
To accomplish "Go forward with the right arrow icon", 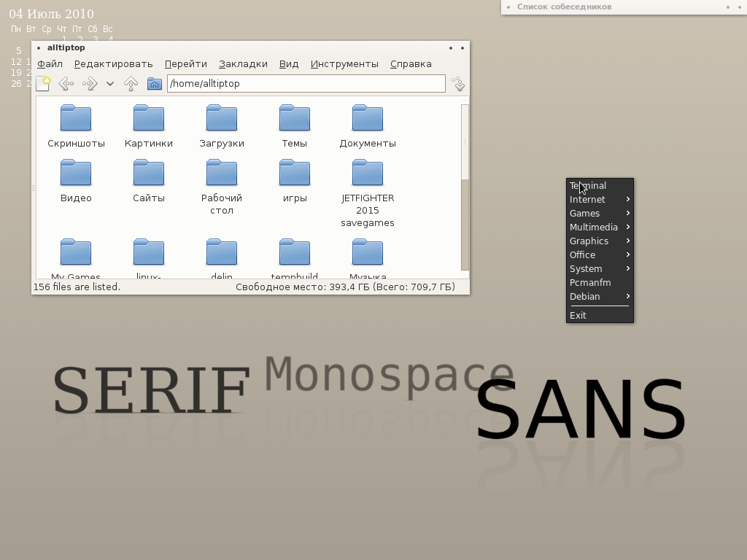I will point(90,84).
